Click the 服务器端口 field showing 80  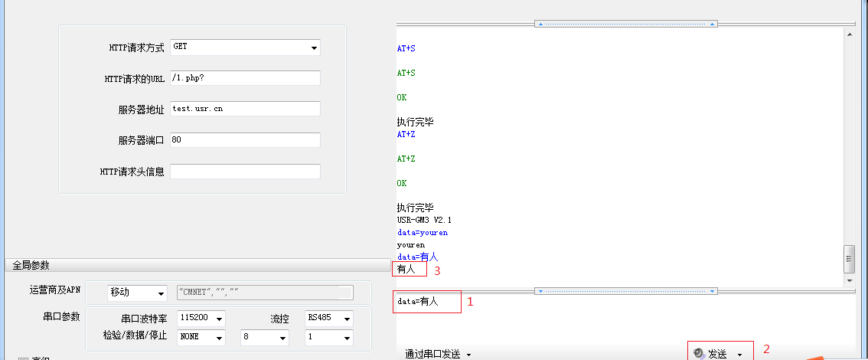(245, 140)
